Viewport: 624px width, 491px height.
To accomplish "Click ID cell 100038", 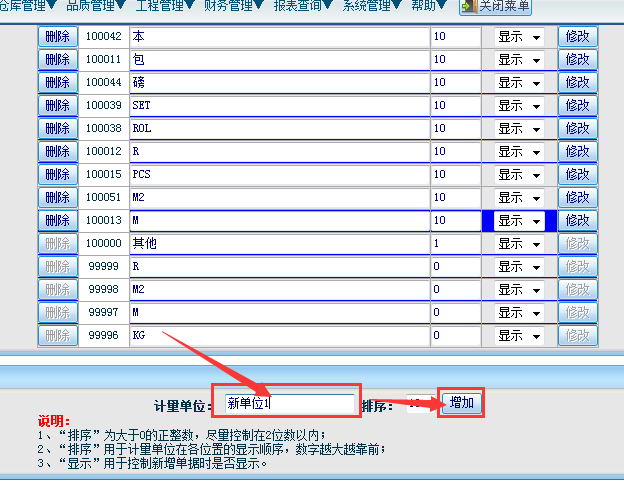I will click(103, 129).
